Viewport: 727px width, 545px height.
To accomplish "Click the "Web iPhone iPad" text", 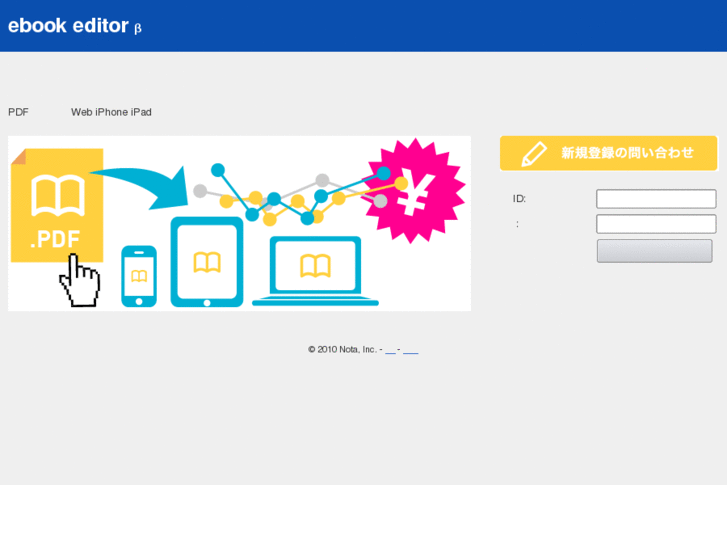I will (x=111, y=112).
